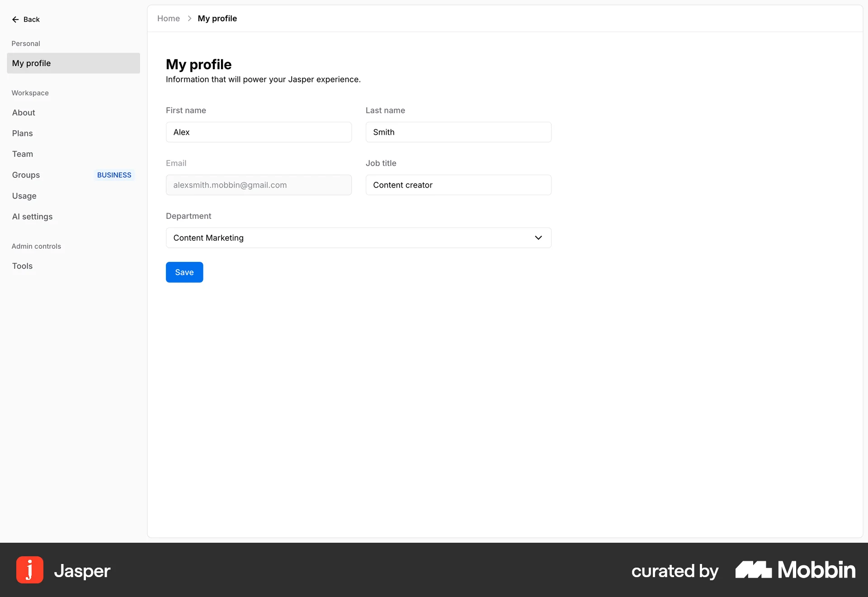Focus the First name input field
The width and height of the screenshot is (868, 597).
[x=259, y=132]
